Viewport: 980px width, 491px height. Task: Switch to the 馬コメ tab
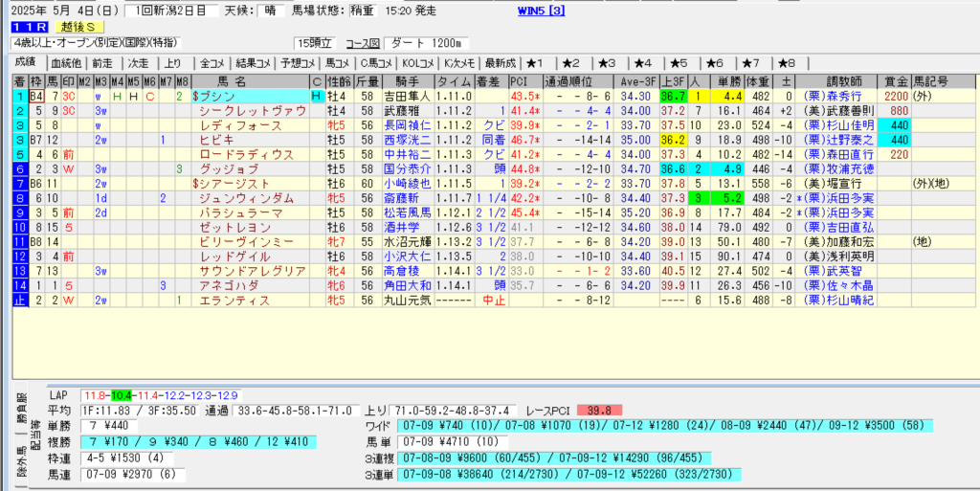338,63
